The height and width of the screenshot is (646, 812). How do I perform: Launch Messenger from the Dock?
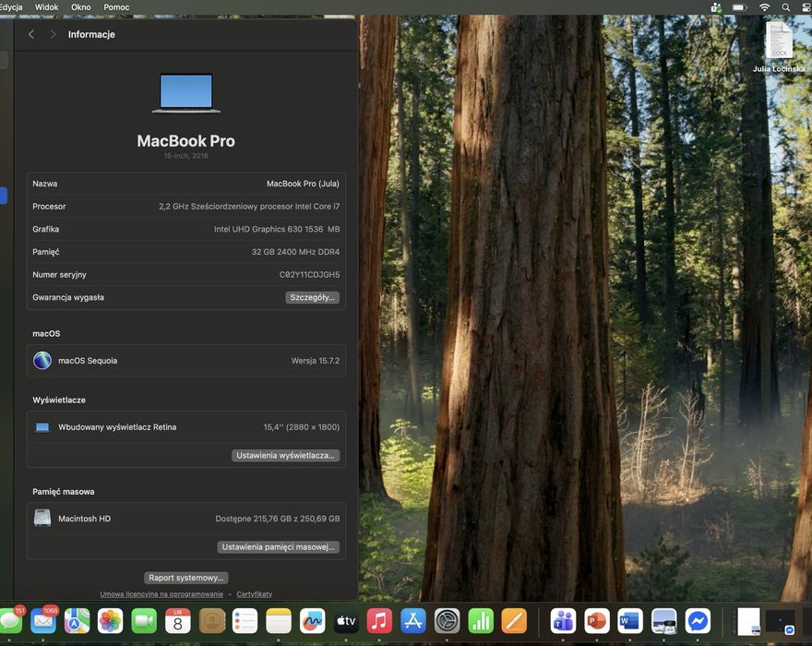pos(698,620)
